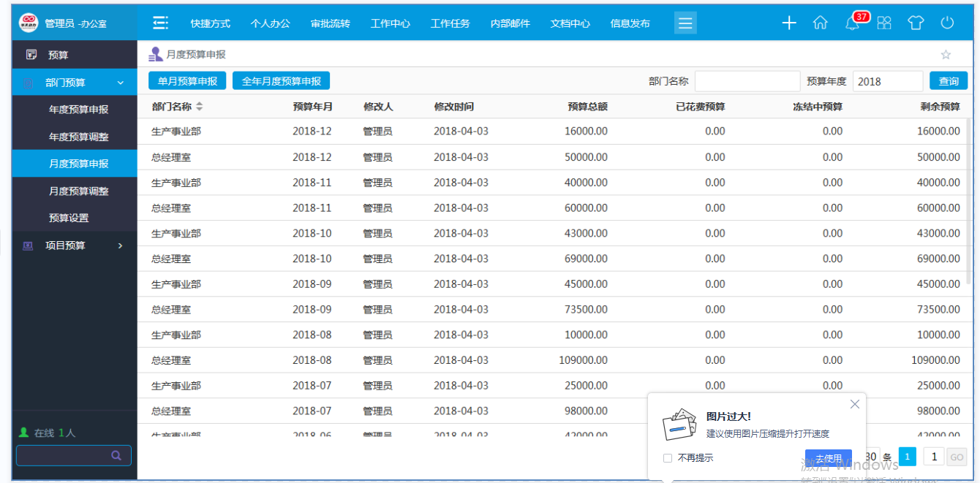Click the 109000.00 预算总额 cell
This screenshot has width=980, height=483.
(583, 360)
